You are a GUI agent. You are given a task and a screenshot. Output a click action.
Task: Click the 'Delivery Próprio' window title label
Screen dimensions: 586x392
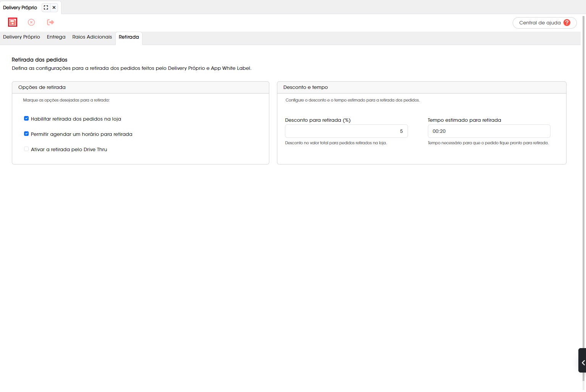(20, 8)
